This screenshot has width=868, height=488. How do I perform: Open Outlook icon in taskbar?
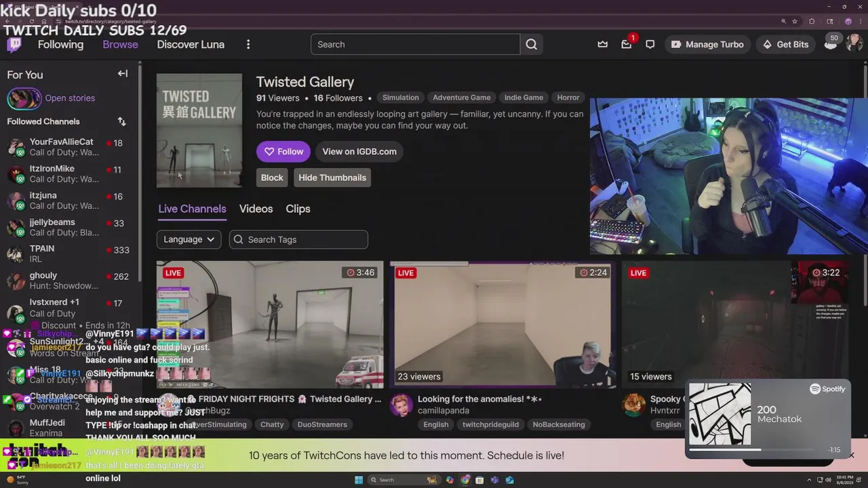pos(509,480)
